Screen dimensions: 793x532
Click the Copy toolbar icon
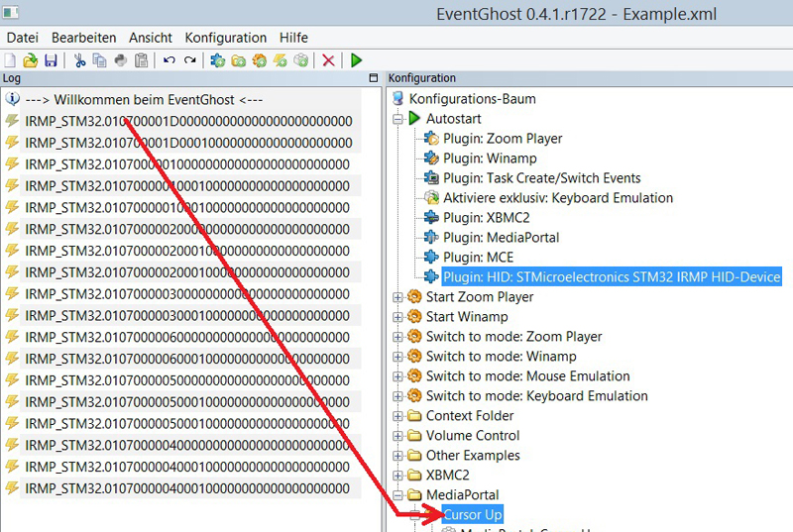[x=100, y=60]
